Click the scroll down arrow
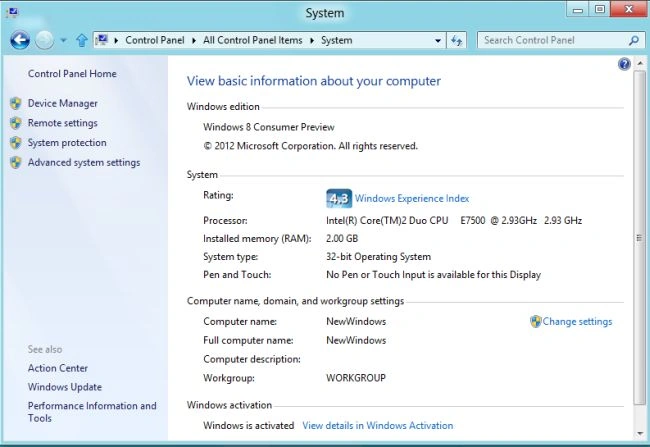This screenshot has width=650, height=447. pyautogui.click(x=640, y=434)
